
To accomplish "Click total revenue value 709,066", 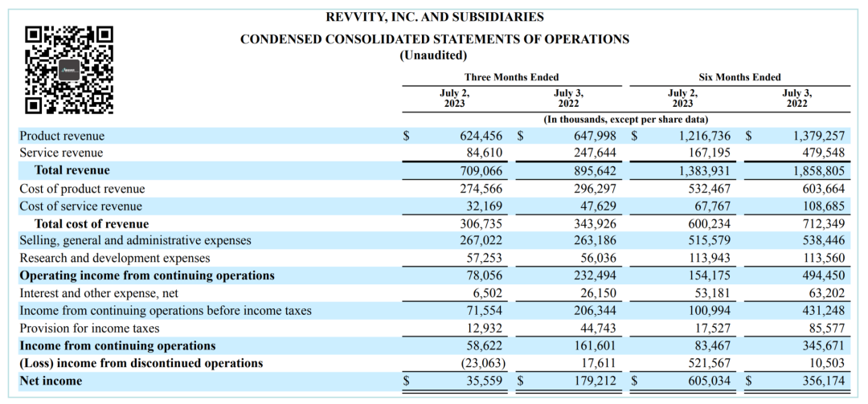I will click(481, 170).
